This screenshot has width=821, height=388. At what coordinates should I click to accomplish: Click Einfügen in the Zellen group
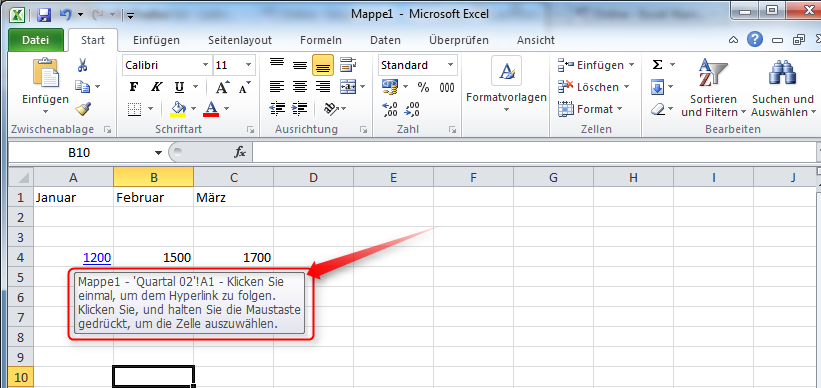(x=596, y=65)
